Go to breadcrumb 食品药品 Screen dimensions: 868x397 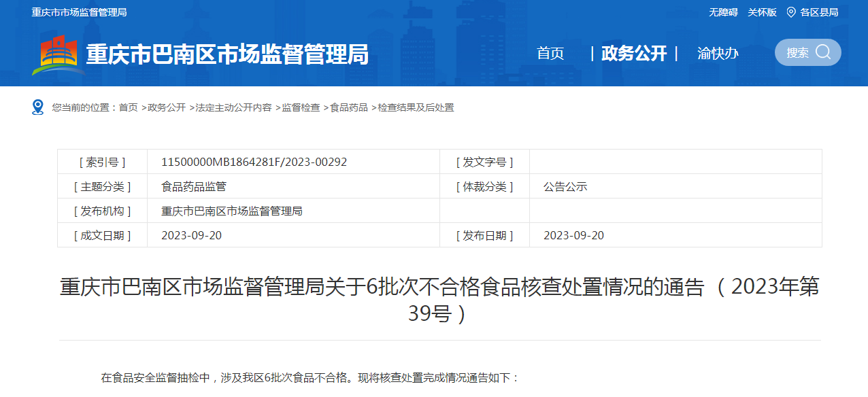pos(349,107)
